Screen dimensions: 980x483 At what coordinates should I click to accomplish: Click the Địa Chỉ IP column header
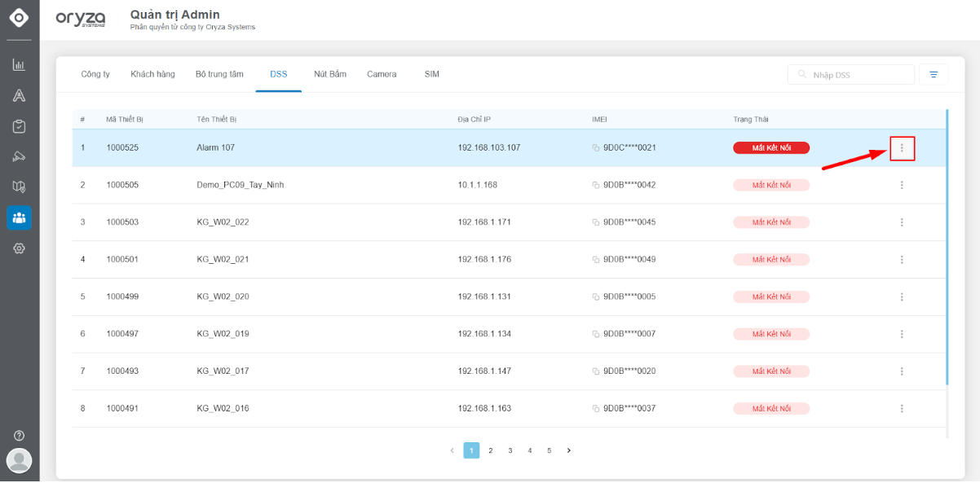475,120
